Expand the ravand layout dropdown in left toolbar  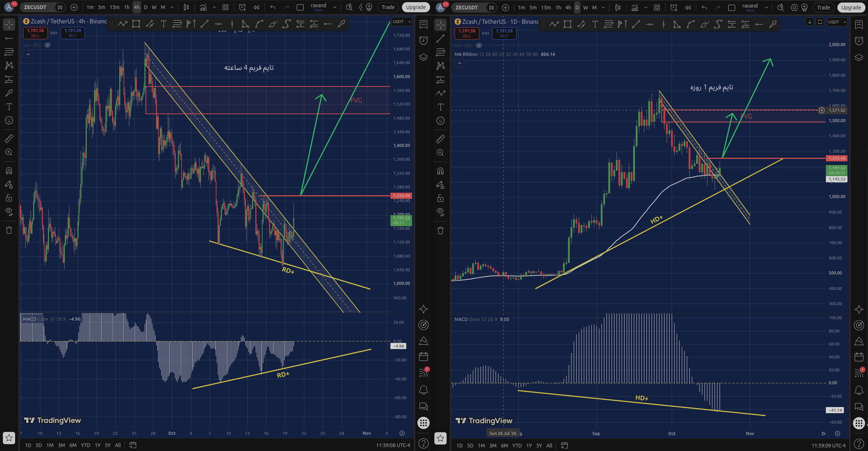coord(335,7)
